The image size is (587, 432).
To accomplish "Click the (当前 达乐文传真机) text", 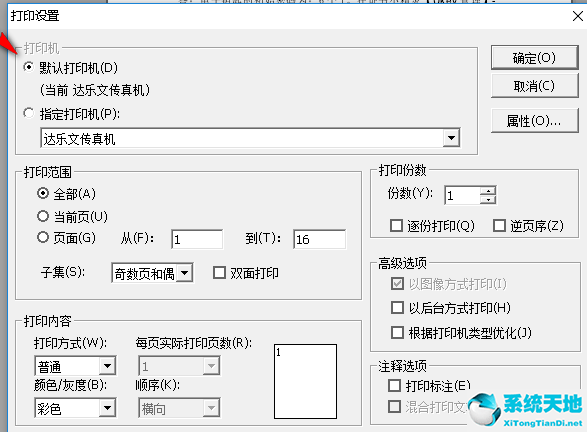I will [x=95, y=90].
